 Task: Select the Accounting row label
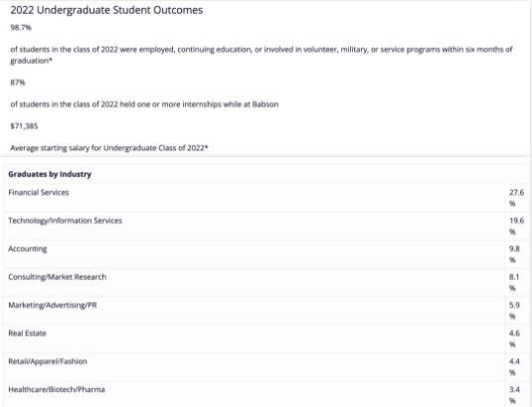tap(28, 249)
